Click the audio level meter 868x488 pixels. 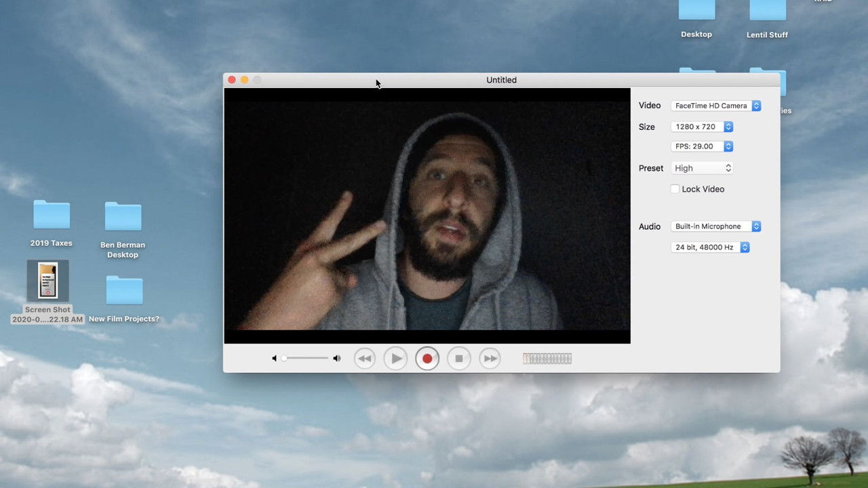coord(547,359)
